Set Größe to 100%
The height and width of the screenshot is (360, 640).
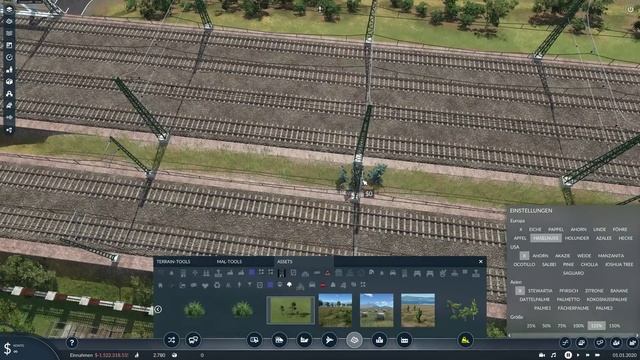pyautogui.click(x=578, y=326)
